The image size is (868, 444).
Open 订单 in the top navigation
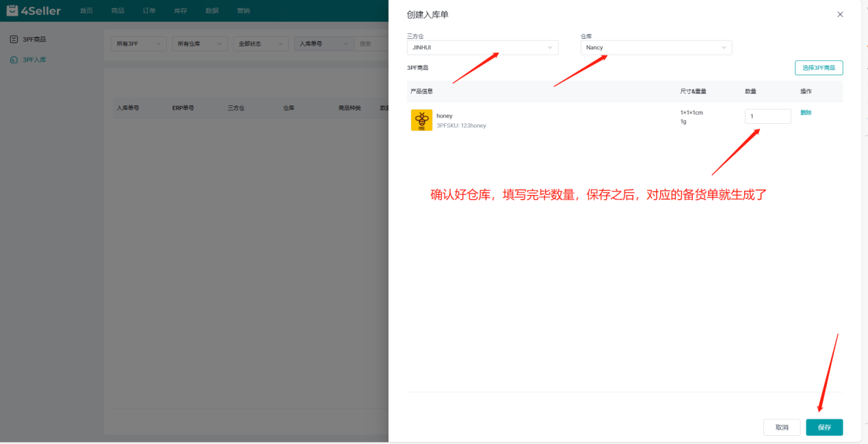tap(149, 11)
